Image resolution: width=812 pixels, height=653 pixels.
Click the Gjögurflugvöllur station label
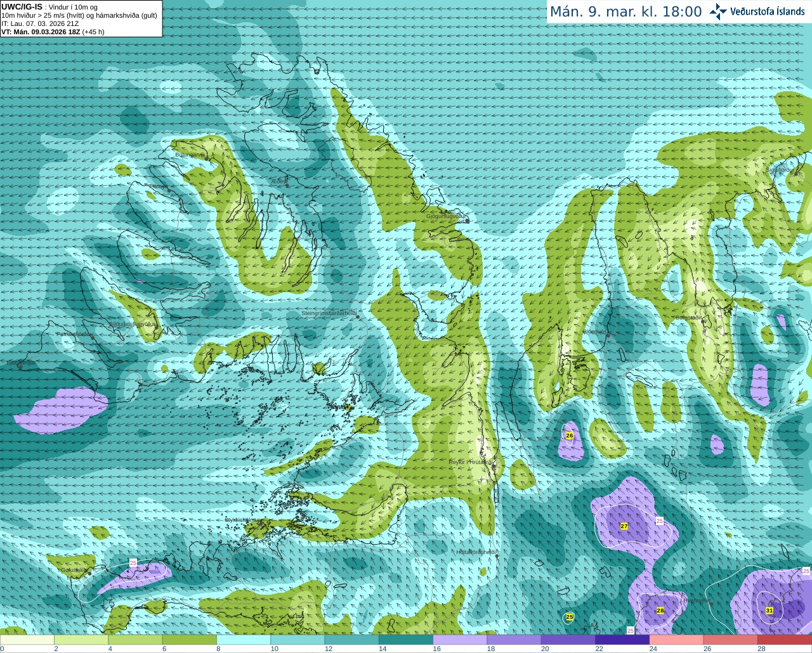pyautogui.click(x=446, y=216)
